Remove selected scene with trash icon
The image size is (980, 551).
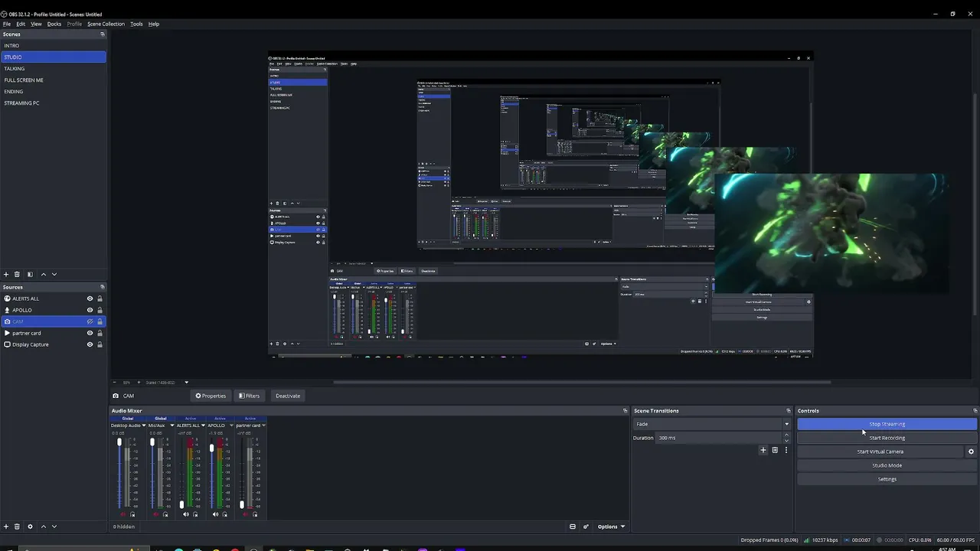coord(17,274)
